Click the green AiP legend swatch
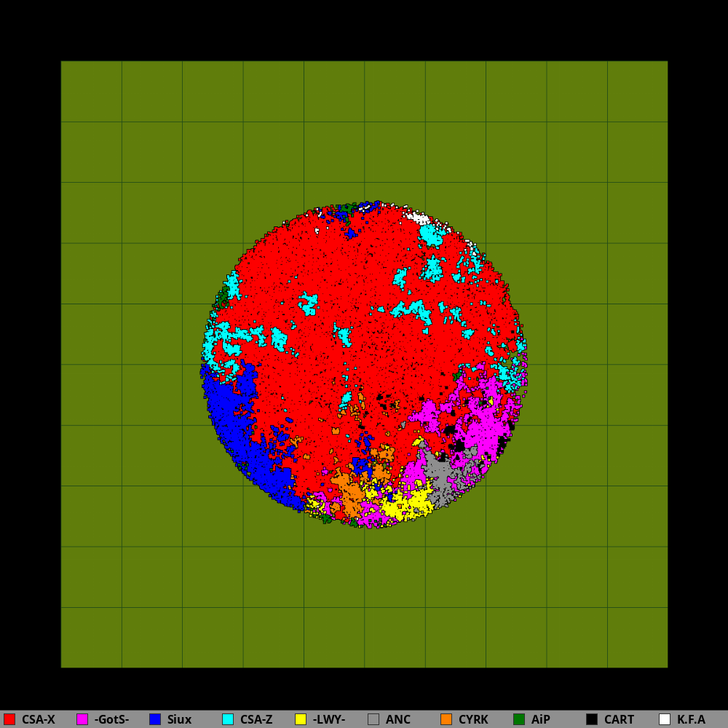The image size is (728, 728). [519, 719]
